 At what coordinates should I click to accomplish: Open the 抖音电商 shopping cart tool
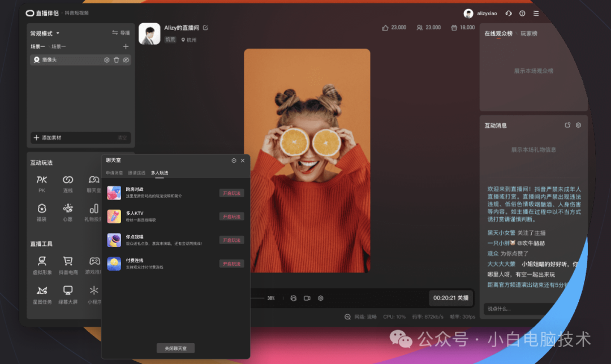click(x=68, y=261)
